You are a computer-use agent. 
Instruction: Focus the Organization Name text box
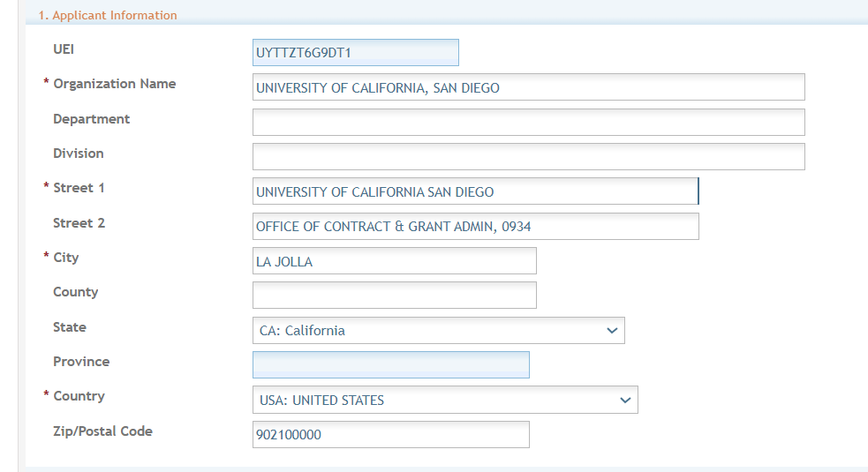point(528,87)
